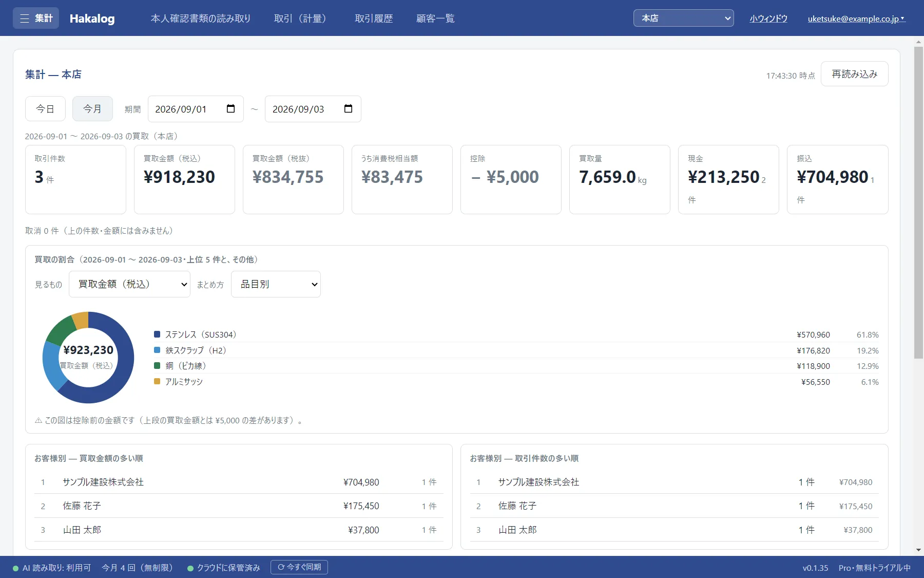
Task: Go to the 取引（計量） page
Action: click(x=303, y=18)
